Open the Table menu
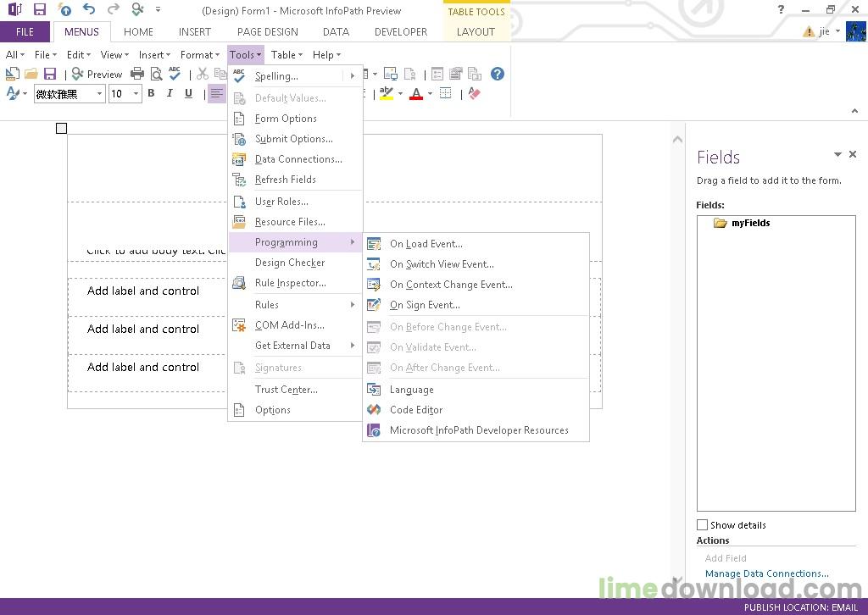868x615 pixels. pyautogui.click(x=287, y=55)
